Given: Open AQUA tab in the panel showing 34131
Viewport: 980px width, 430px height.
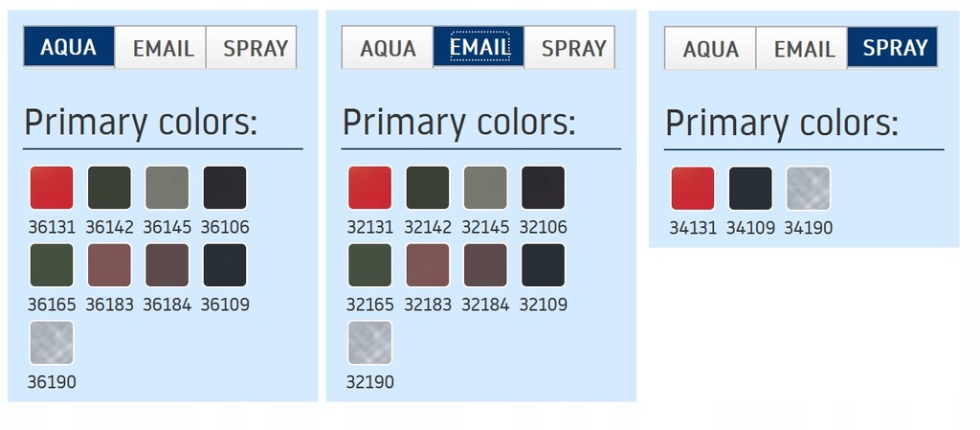Looking at the screenshot, I should [x=710, y=48].
